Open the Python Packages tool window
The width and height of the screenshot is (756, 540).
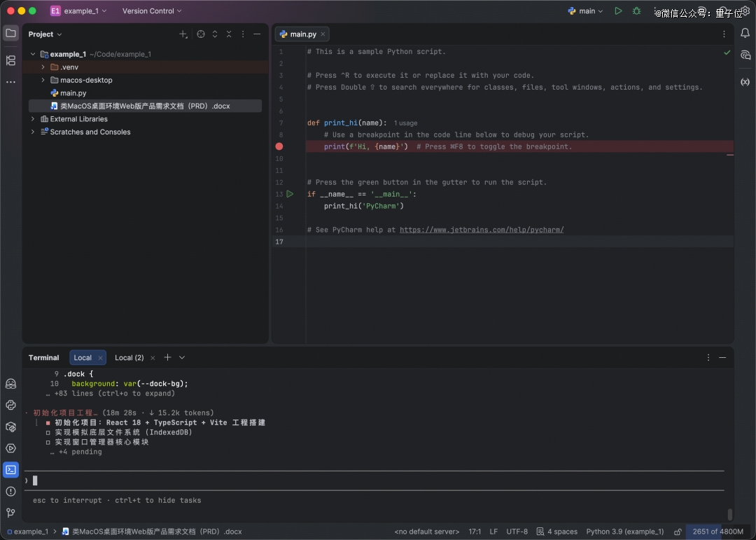[10, 427]
